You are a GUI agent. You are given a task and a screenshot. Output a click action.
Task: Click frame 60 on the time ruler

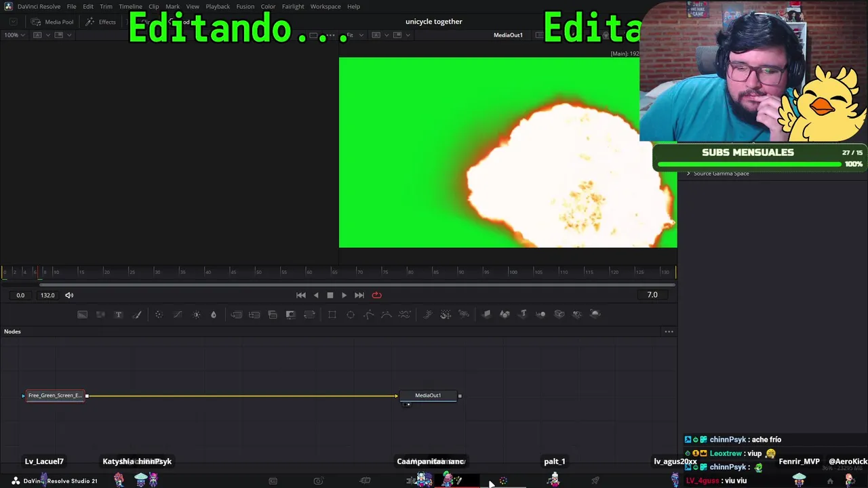309,272
